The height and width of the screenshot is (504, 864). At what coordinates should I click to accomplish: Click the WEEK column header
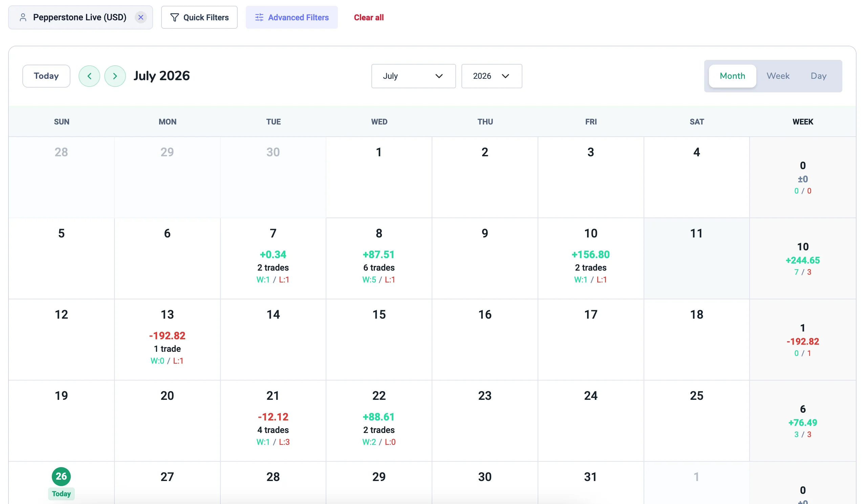pos(802,122)
